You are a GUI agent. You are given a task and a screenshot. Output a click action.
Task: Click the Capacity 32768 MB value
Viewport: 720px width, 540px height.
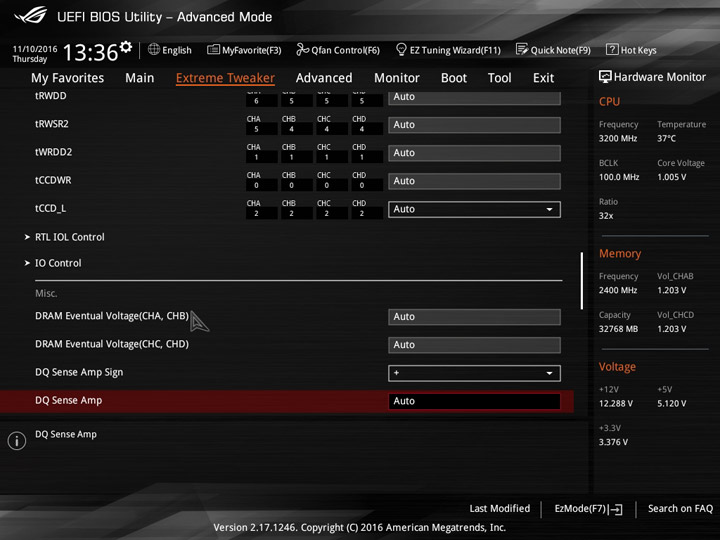pyautogui.click(x=618, y=329)
